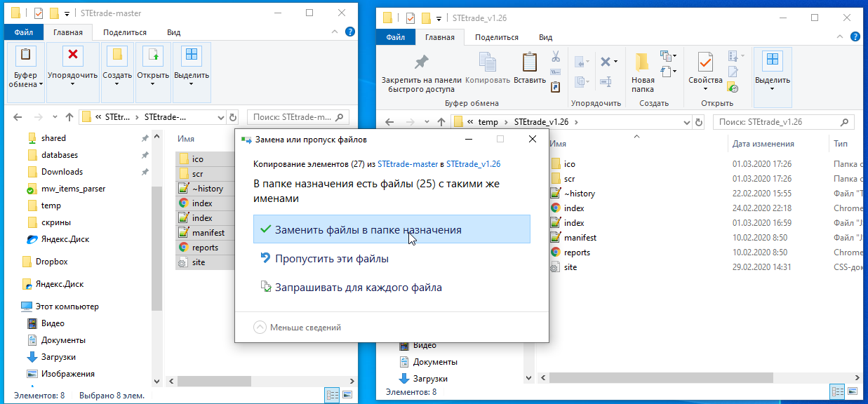Image resolution: width=868 pixels, height=404 pixels.
Task: Click the Буфер обмена clipboard icon in STEtrade-master
Action: [x=26, y=55]
